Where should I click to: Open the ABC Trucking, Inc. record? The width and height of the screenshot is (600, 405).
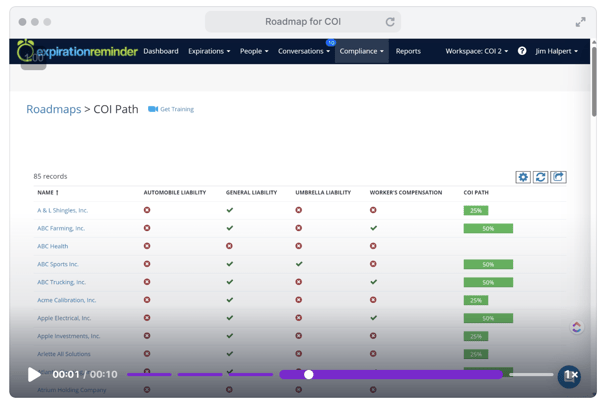(61, 282)
